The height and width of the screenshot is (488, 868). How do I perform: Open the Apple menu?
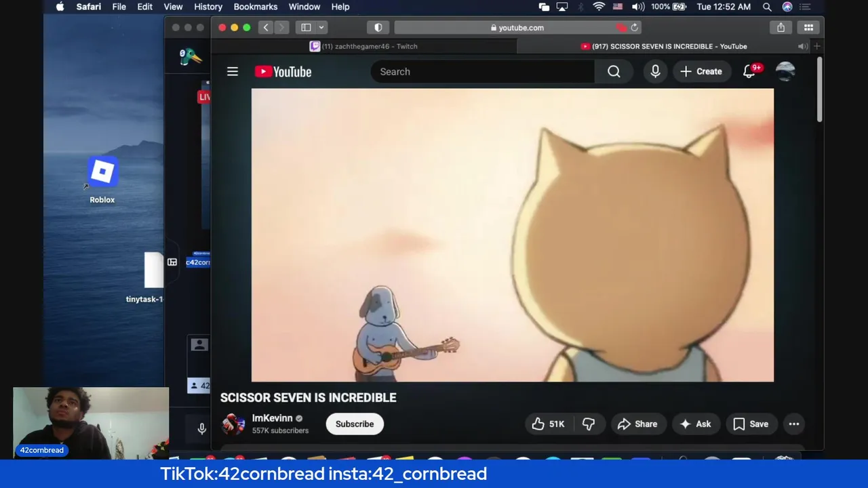(60, 7)
